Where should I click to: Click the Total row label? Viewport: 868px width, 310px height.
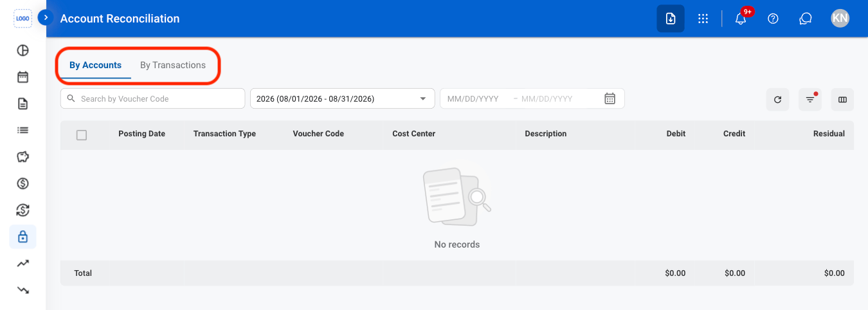83,273
